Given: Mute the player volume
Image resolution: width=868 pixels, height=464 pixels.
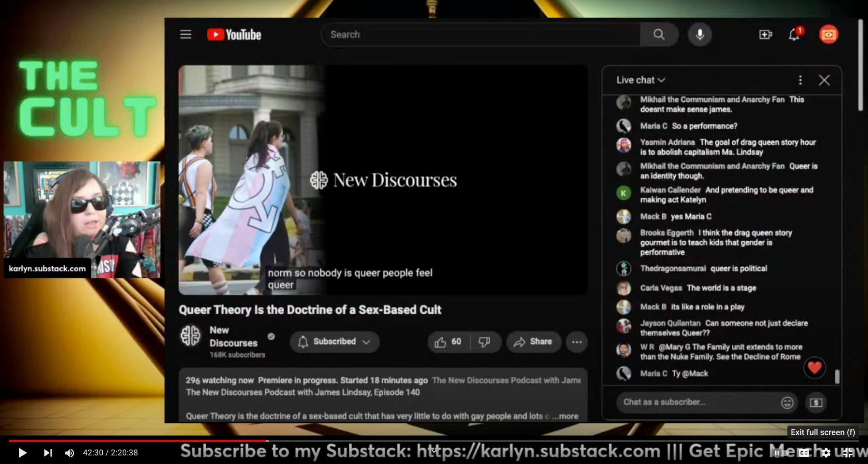Looking at the screenshot, I should [x=69, y=453].
